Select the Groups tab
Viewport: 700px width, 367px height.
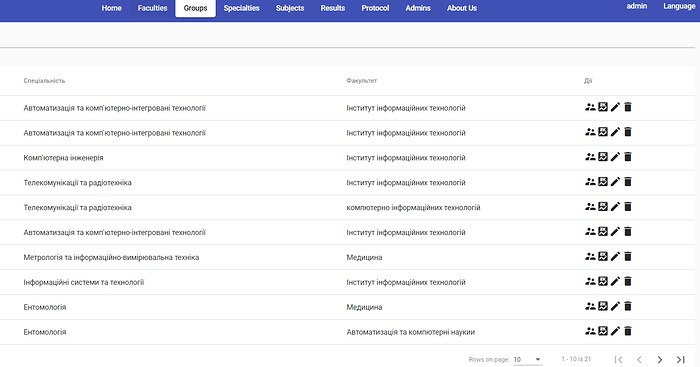[x=195, y=8]
